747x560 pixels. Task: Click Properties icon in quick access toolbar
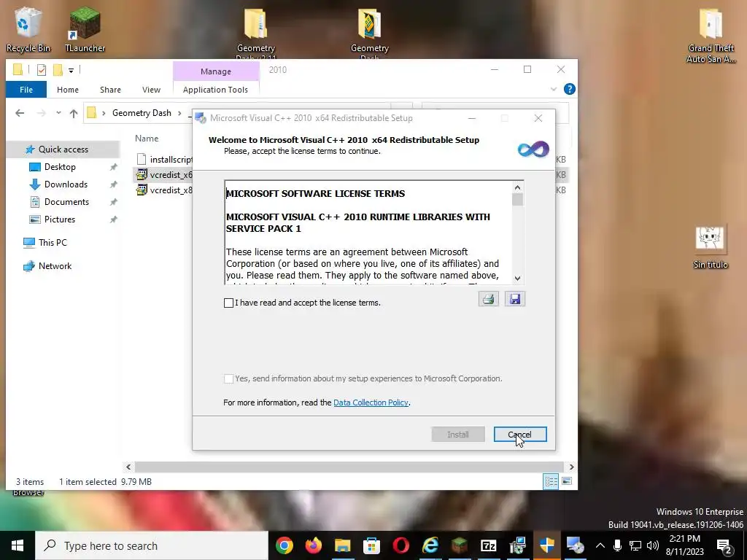pos(42,70)
